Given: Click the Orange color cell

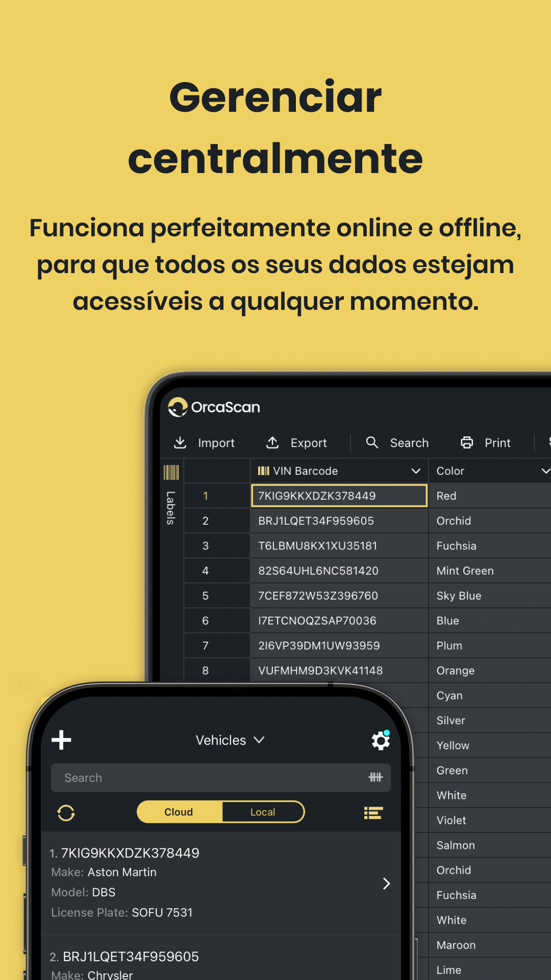Looking at the screenshot, I should [x=490, y=671].
